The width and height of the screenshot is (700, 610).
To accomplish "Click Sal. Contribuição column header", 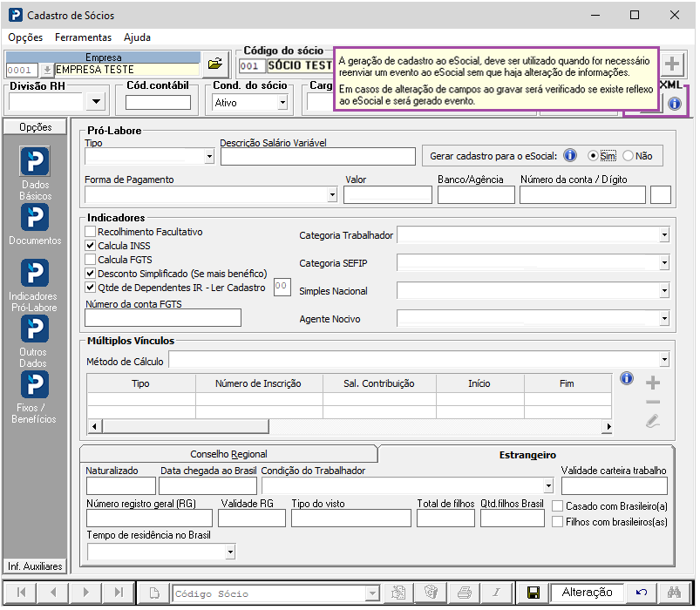I will [x=378, y=383].
